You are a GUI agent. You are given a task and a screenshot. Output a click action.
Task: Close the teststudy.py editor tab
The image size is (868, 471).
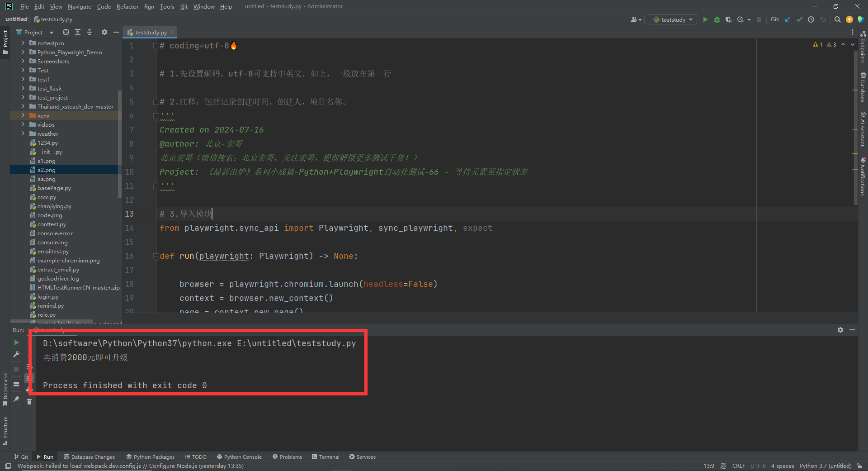(172, 32)
